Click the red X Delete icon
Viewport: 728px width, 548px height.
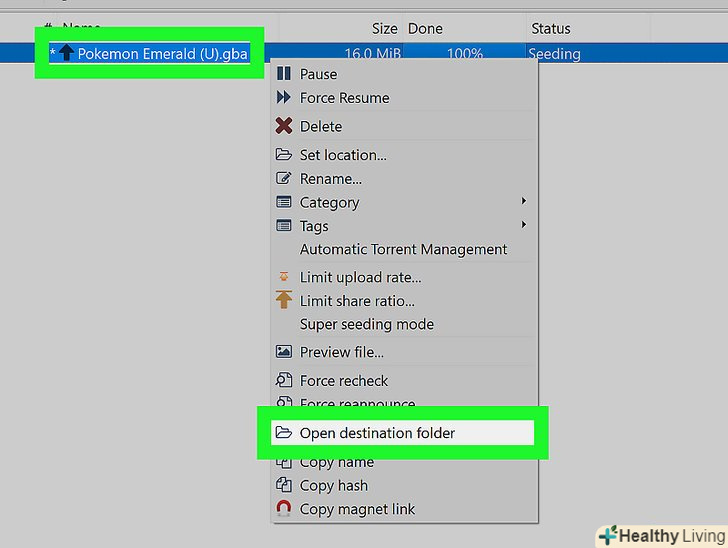click(x=284, y=126)
